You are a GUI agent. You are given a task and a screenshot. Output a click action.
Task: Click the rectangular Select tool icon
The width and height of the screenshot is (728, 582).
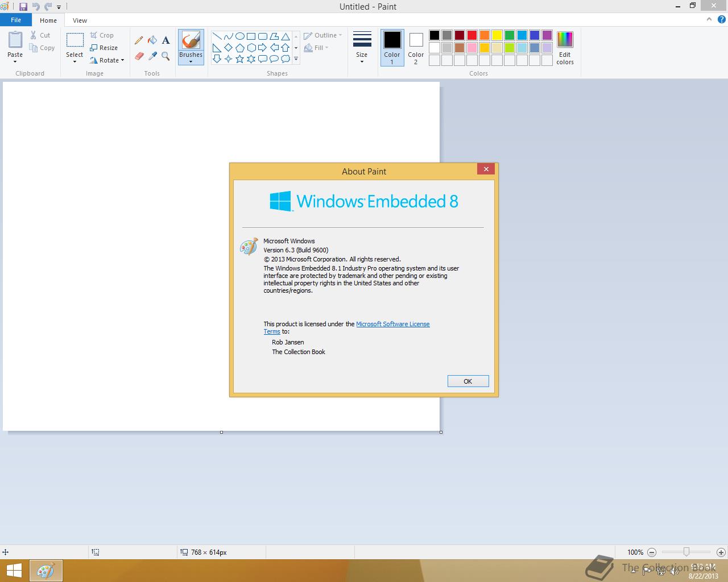tap(75, 40)
